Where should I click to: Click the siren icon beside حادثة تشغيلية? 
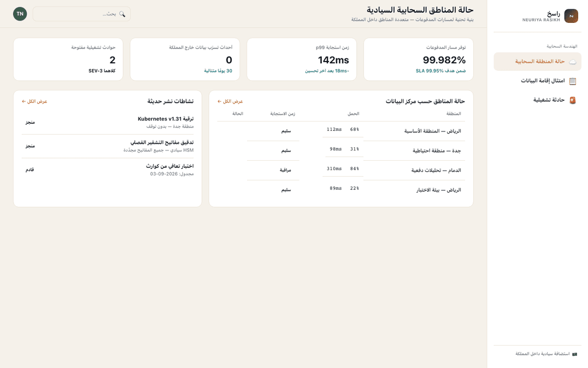coord(572,100)
